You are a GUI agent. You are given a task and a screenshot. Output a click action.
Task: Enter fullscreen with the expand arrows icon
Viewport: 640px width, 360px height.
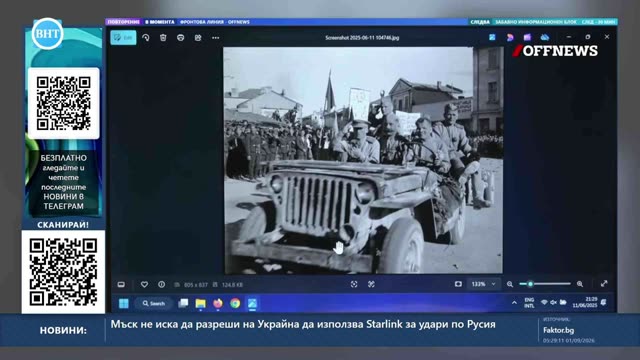click(604, 284)
